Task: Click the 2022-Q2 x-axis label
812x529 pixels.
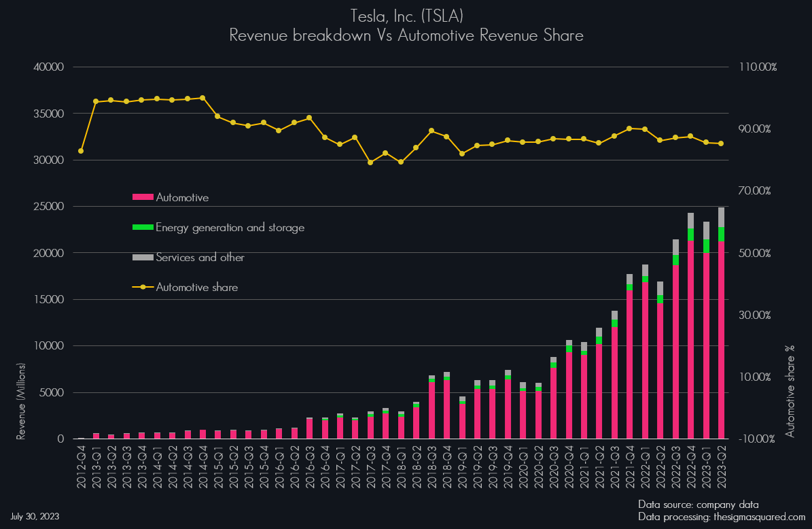Action: pos(660,466)
